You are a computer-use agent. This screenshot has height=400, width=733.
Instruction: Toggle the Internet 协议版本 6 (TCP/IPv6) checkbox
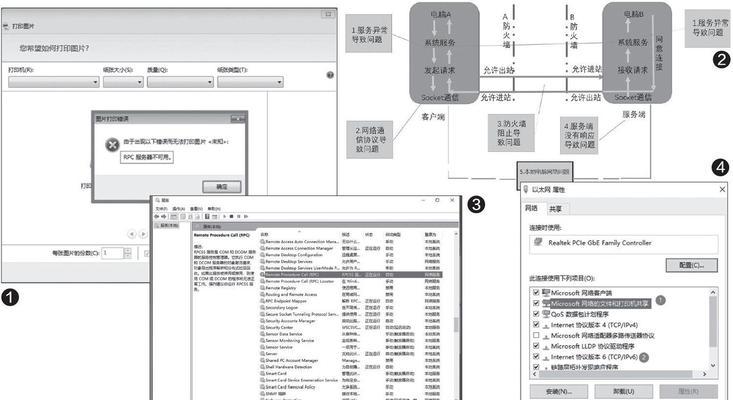click(x=536, y=357)
